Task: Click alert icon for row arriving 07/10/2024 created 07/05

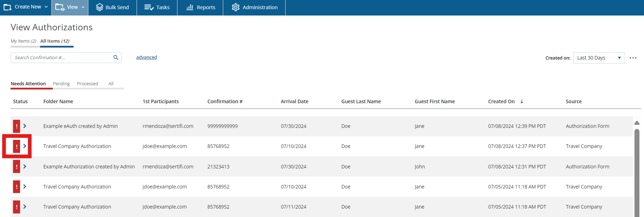Action: point(17,187)
